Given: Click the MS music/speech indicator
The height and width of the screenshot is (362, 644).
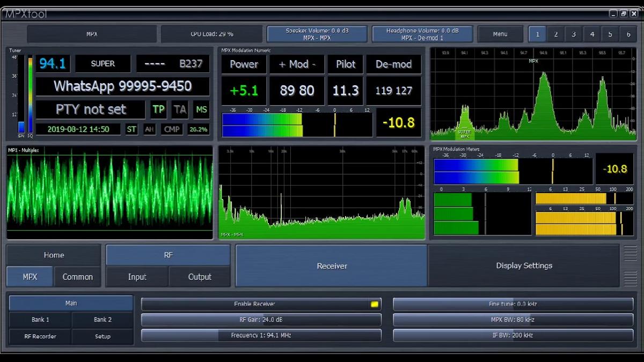Looking at the screenshot, I should coord(201,109).
